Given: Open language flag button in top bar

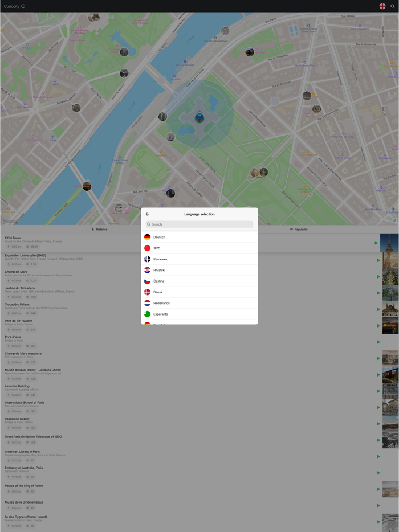Looking at the screenshot, I should pos(382,6).
